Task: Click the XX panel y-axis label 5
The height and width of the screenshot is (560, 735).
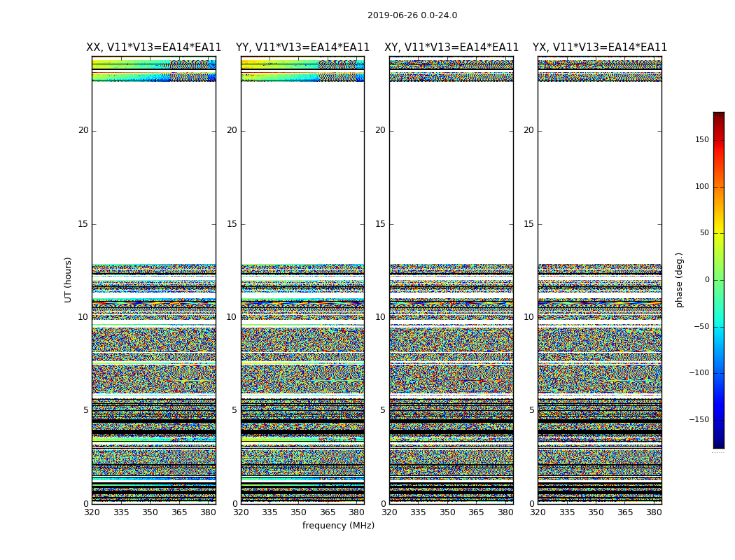Action: point(86,410)
